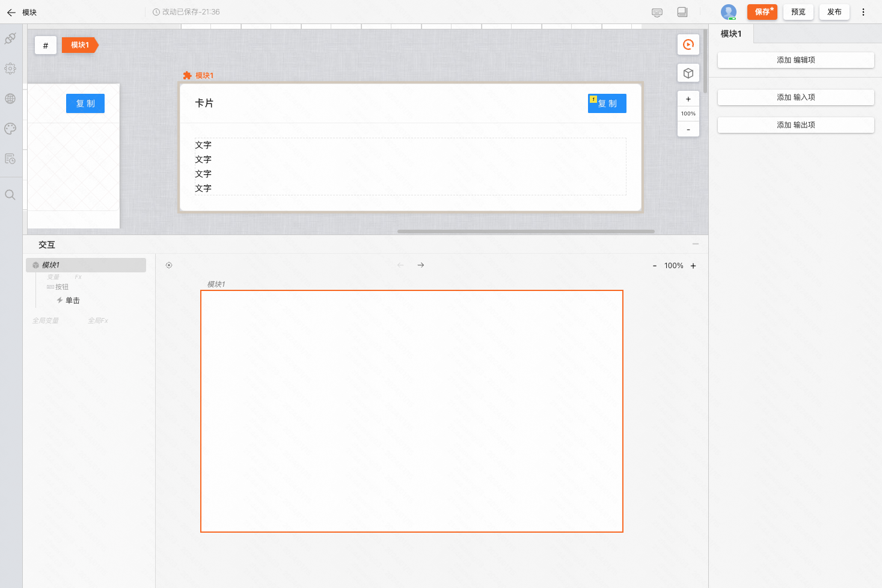882x588 pixels.
Task: Click the 改动已保存 save status text
Action: [x=186, y=12]
